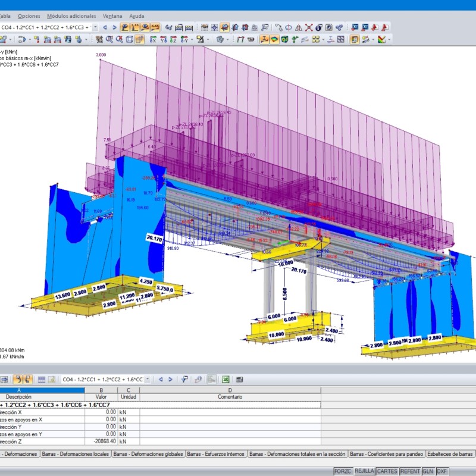476x476 pixels.
Task: Click the insert nodal load icon
Action: click(x=37, y=39)
